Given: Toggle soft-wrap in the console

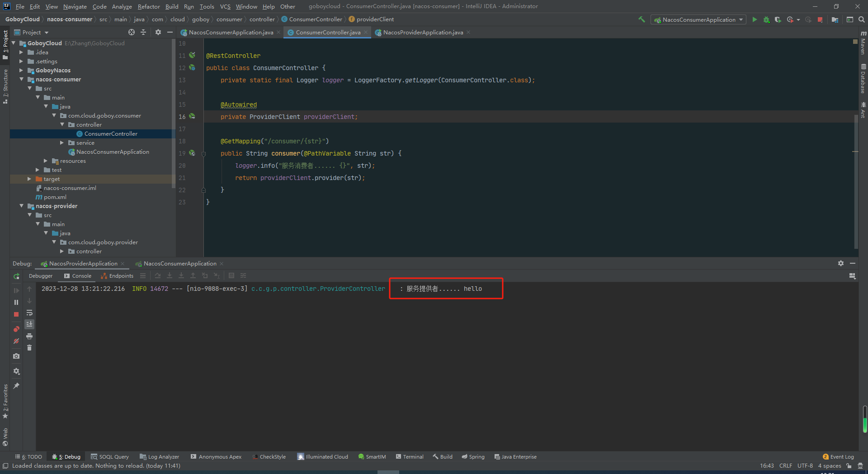Looking at the screenshot, I should (29, 313).
